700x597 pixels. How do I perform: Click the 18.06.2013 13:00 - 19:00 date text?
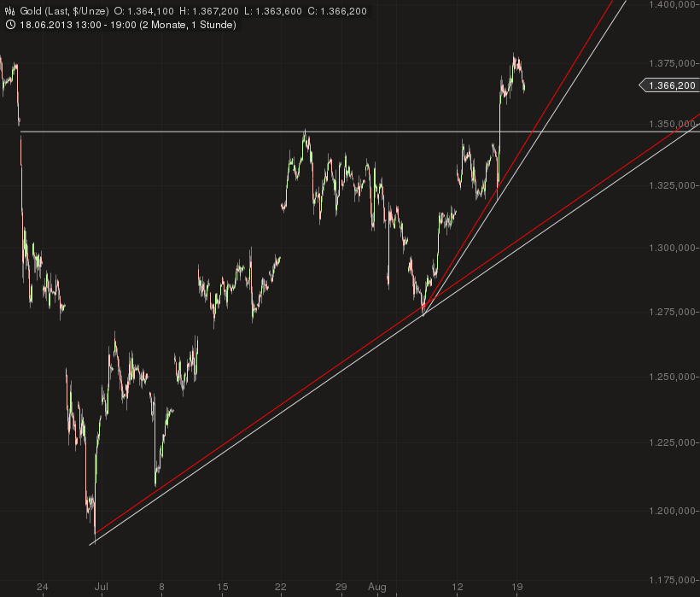click(79, 25)
